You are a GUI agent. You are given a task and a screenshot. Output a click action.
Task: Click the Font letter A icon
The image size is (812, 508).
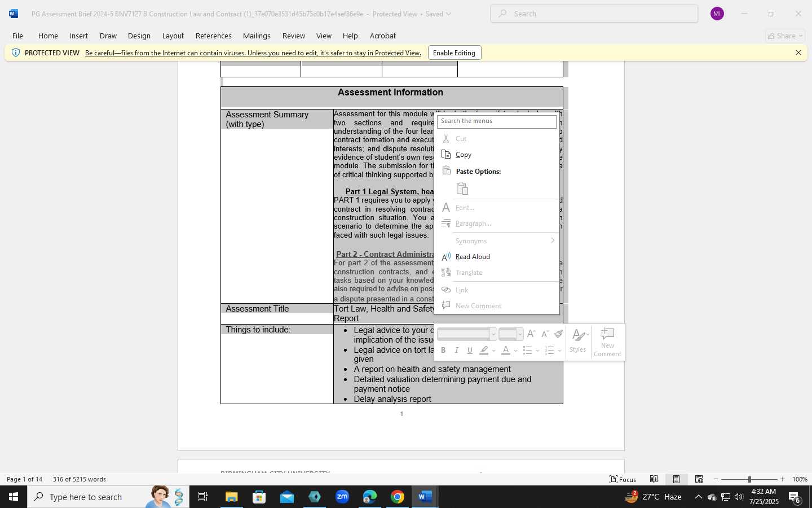pyautogui.click(x=446, y=207)
